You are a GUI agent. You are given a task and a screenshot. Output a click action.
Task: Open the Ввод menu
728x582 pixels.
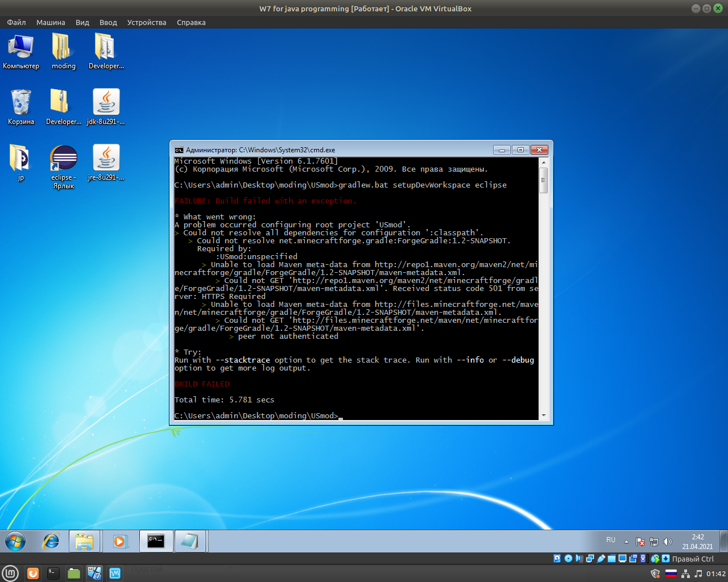[108, 23]
